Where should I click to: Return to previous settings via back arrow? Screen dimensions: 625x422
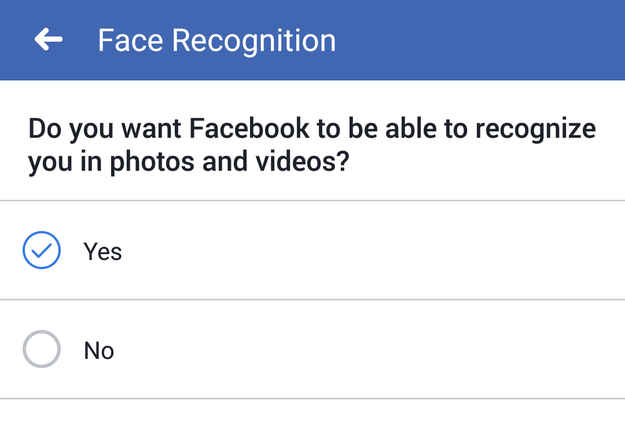click(48, 39)
